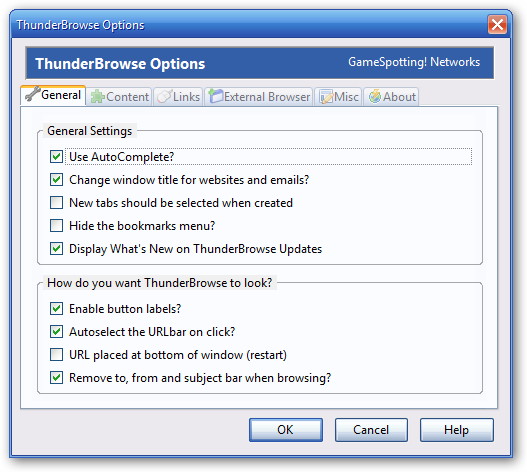
Task: Switch to the External Browser tab
Action: click(259, 97)
